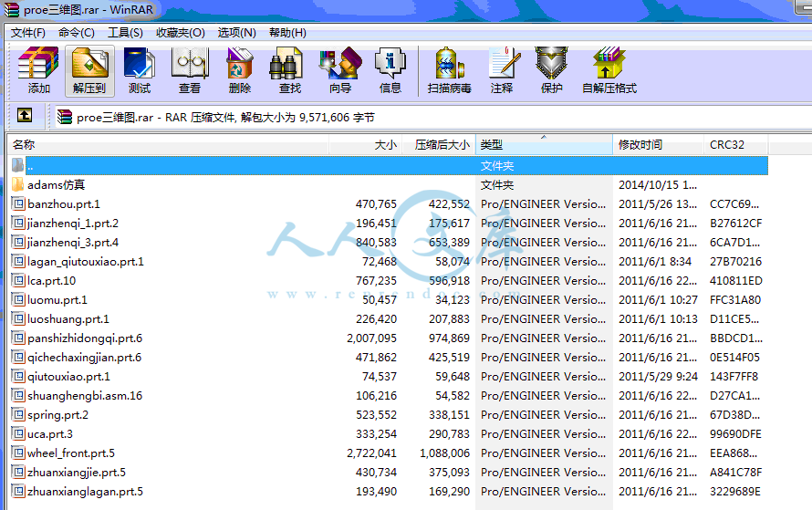Click the archive path address field
The width and height of the screenshot is (812, 510).
pos(432,117)
